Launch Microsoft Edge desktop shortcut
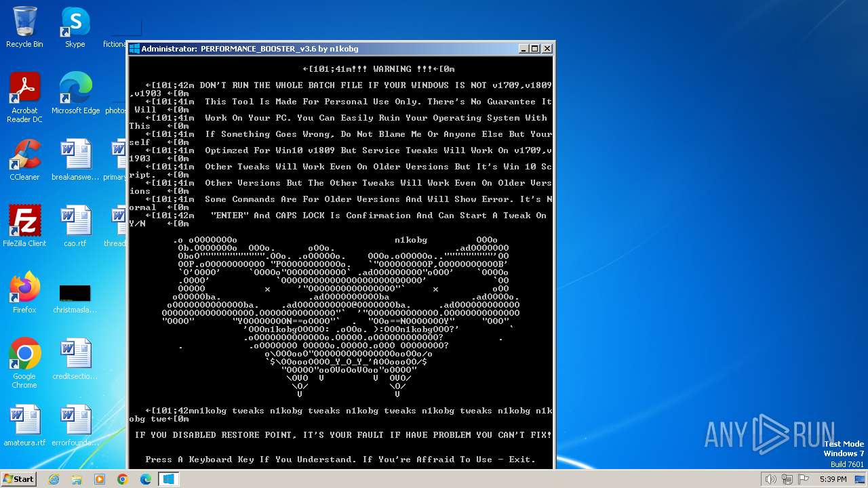 tap(75, 94)
